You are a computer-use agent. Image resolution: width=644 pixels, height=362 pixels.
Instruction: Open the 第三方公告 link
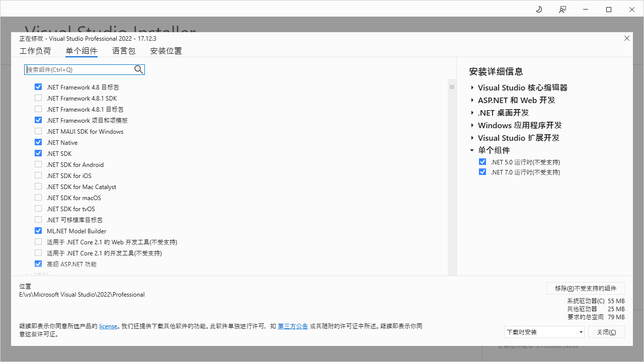[x=293, y=326]
